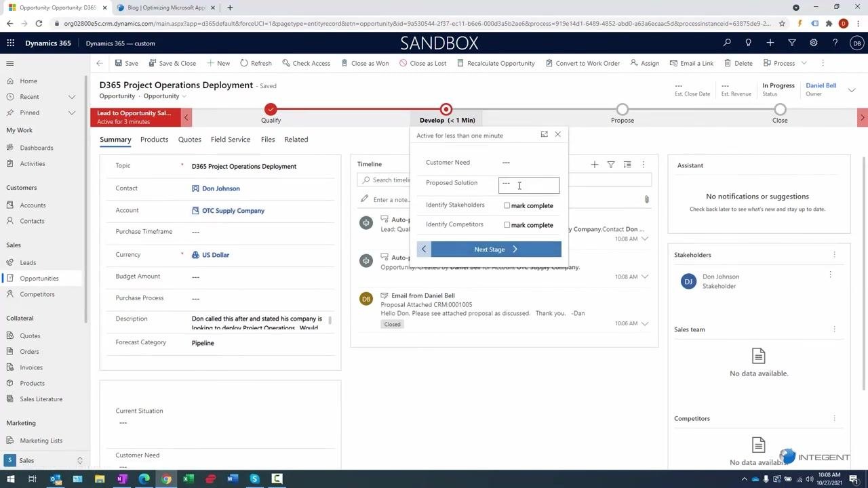This screenshot has width=868, height=488.
Task: Mark Identify Competitors as complete
Action: coord(507,225)
